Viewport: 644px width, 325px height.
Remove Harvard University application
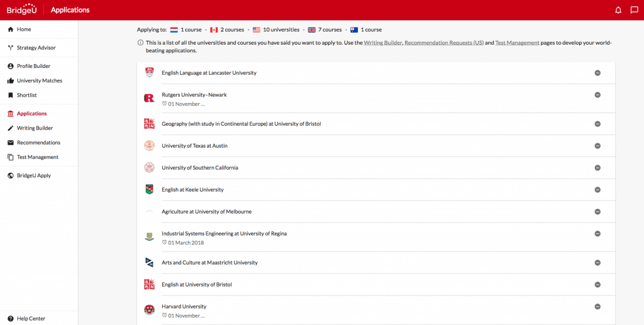coord(597,307)
